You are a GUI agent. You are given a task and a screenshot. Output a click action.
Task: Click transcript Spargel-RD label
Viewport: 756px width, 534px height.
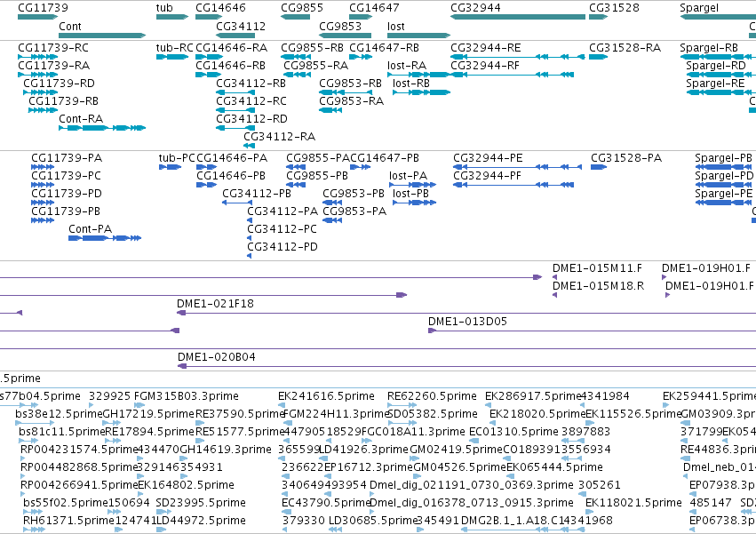(716, 66)
